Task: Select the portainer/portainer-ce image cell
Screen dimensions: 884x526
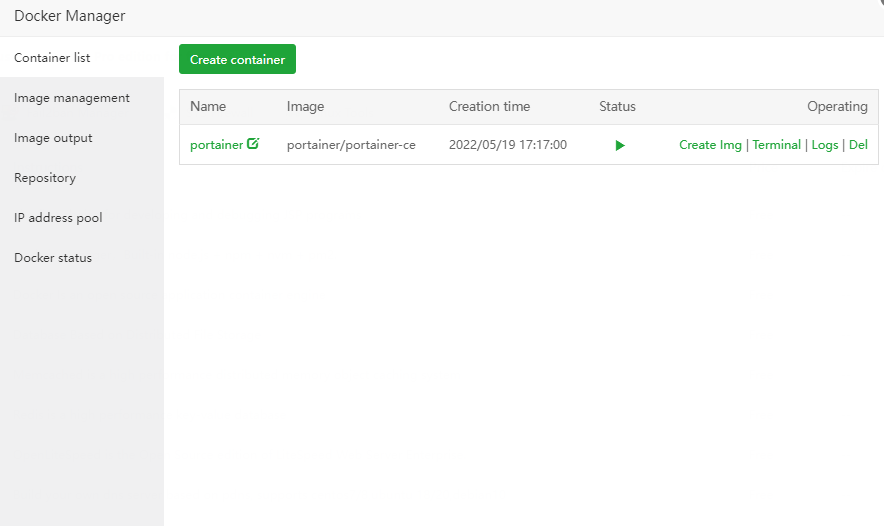Action: [351, 145]
